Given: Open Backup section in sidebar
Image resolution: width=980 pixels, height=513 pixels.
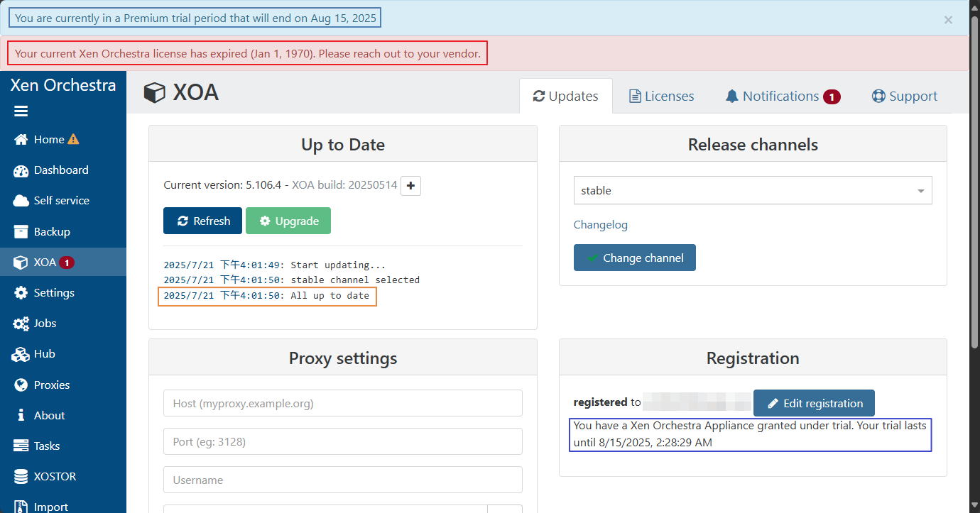Looking at the screenshot, I should (63, 232).
